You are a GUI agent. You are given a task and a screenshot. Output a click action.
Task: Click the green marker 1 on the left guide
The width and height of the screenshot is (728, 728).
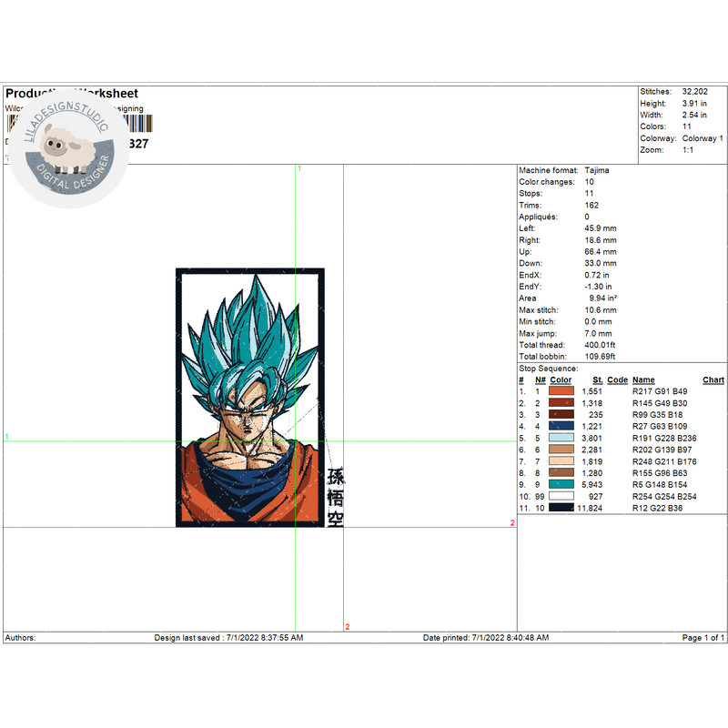(x=5, y=438)
